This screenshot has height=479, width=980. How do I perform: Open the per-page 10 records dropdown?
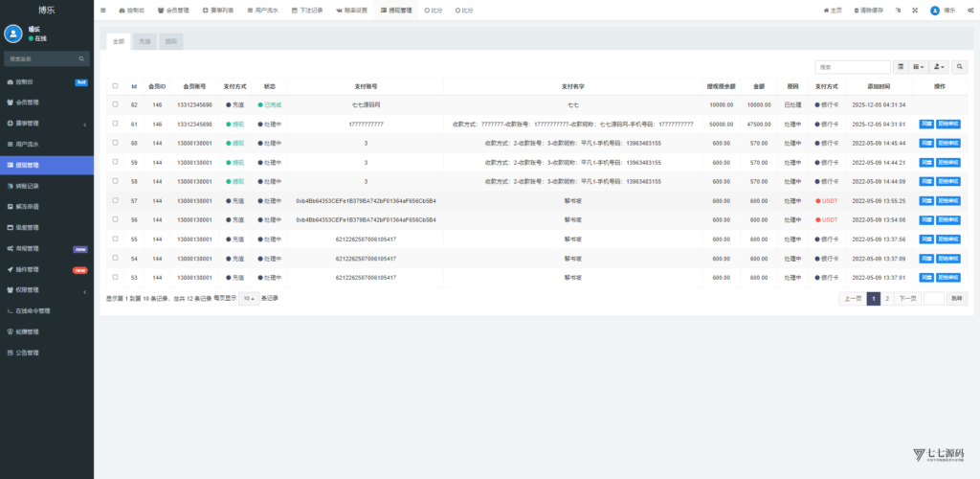tap(249, 299)
